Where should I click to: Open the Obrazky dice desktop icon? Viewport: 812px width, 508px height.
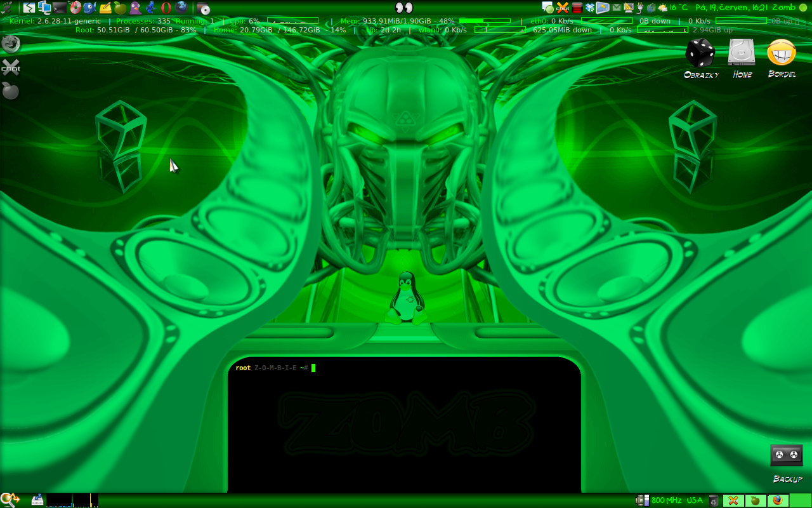point(701,58)
